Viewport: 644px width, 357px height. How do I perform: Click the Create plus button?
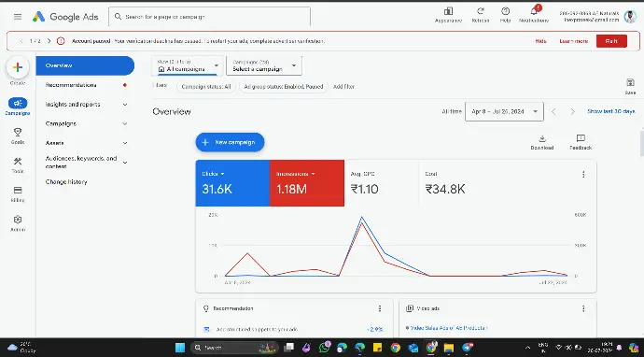tap(18, 67)
